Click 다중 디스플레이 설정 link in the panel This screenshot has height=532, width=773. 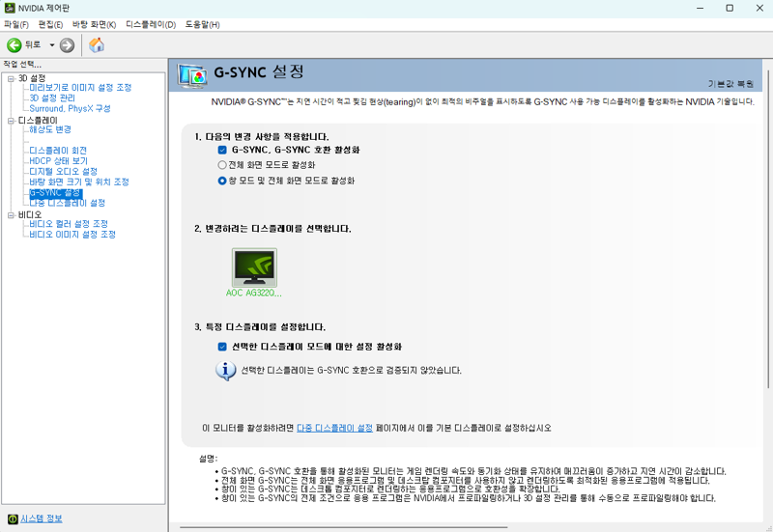pos(334,428)
